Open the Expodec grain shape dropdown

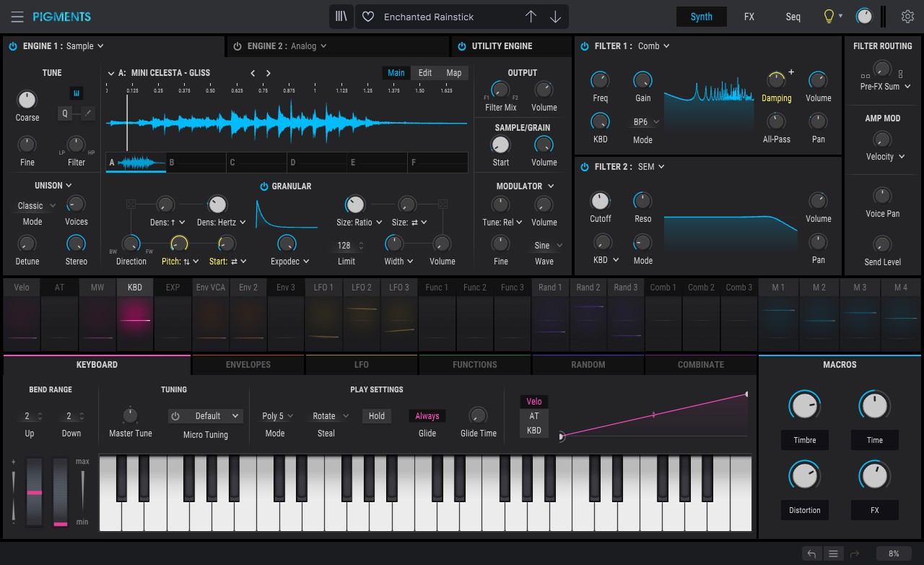coord(290,262)
